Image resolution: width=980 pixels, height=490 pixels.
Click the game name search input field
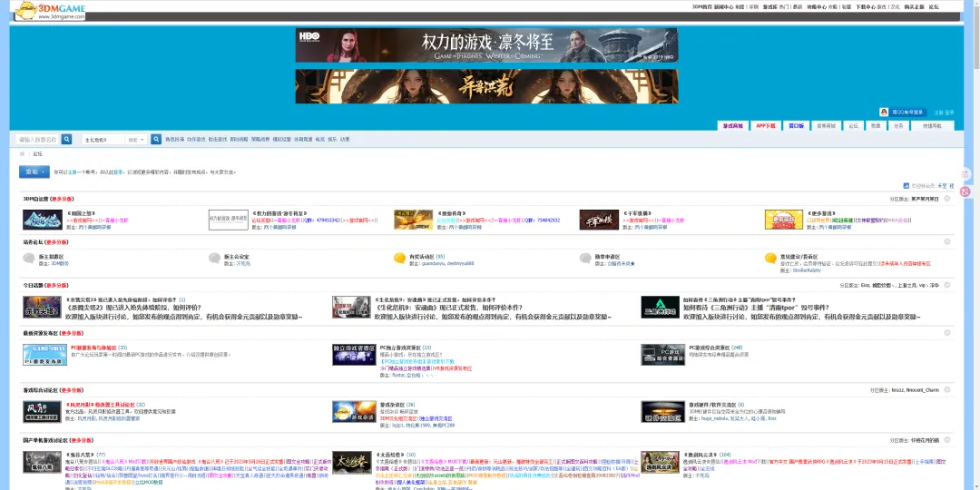38,140
